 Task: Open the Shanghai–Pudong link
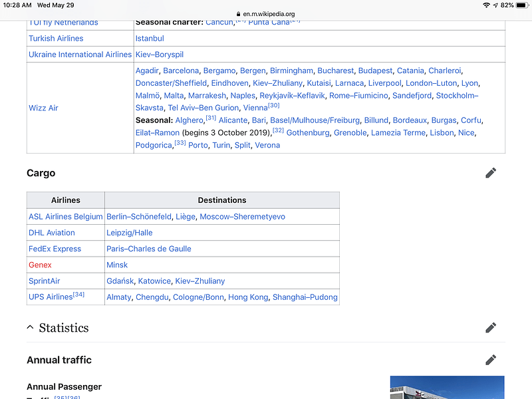click(305, 297)
